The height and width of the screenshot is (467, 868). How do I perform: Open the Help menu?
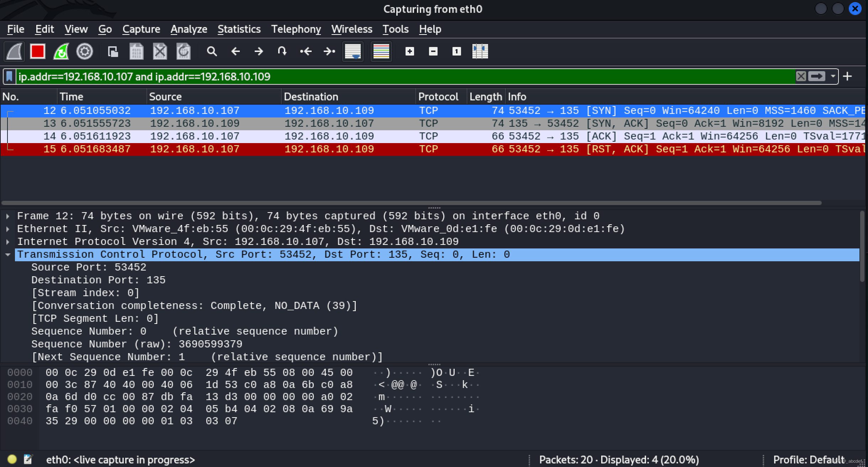point(430,29)
